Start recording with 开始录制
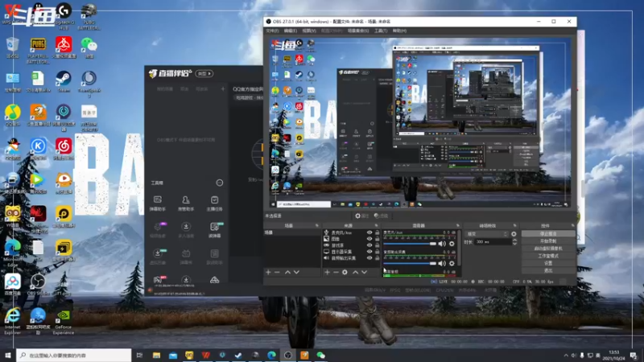The height and width of the screenshot is (362, 644). click(x=548, y=241)
